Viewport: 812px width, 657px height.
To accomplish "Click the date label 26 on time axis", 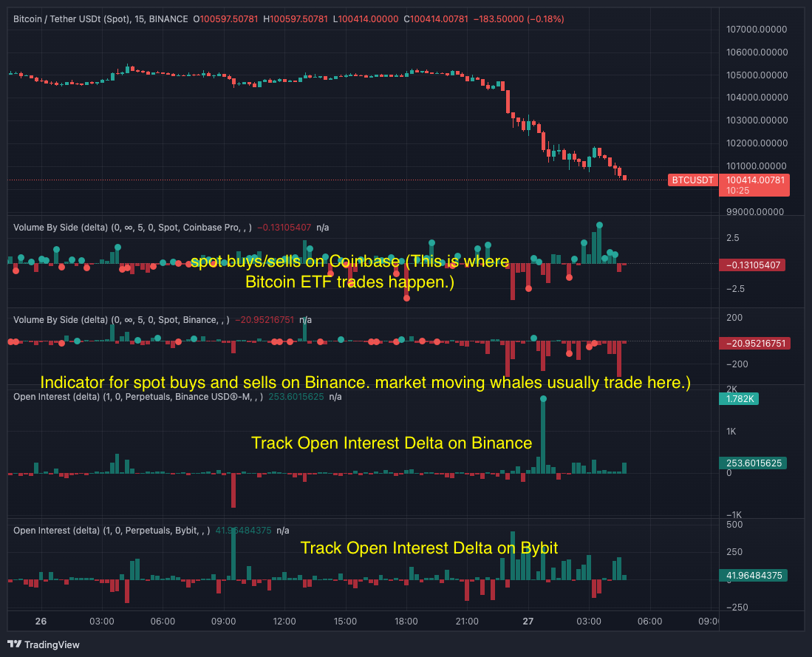I will [x=41, y=622].
